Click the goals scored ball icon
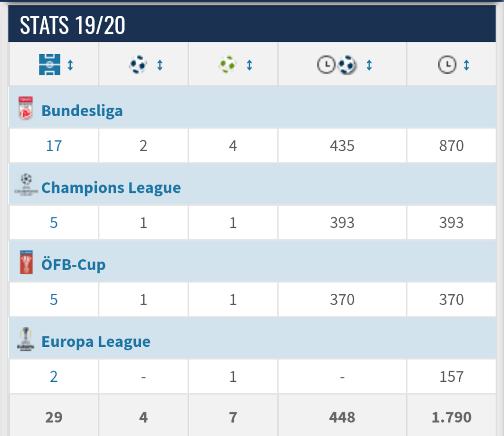 138,64
